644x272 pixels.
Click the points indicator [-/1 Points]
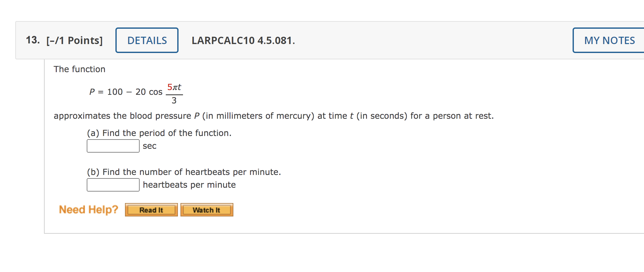(74, 41)
